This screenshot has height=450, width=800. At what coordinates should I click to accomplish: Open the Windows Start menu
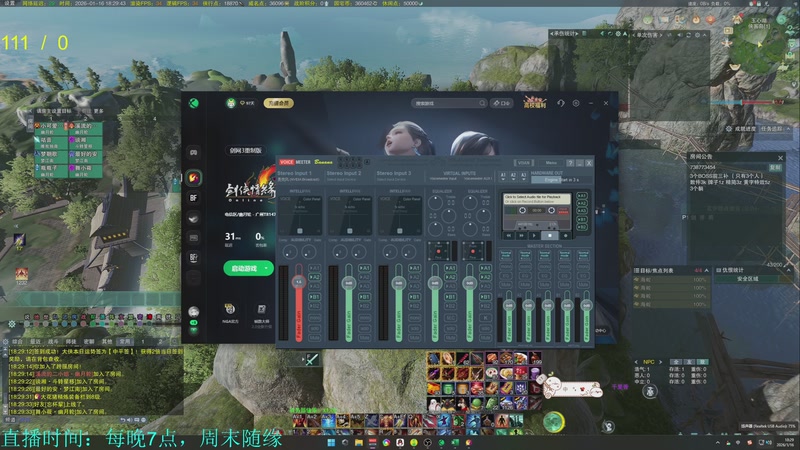(x=331, y=442)
